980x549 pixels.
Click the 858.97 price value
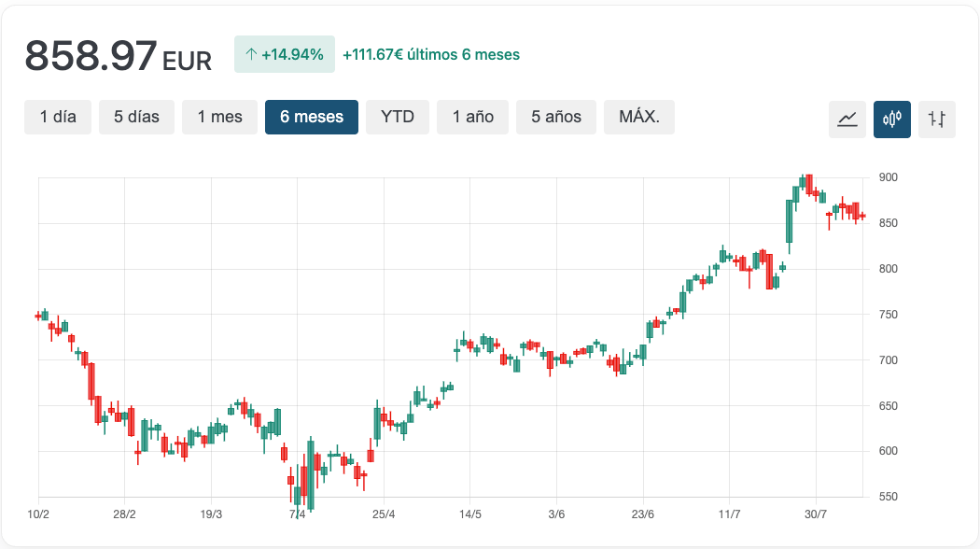point(91,56)
